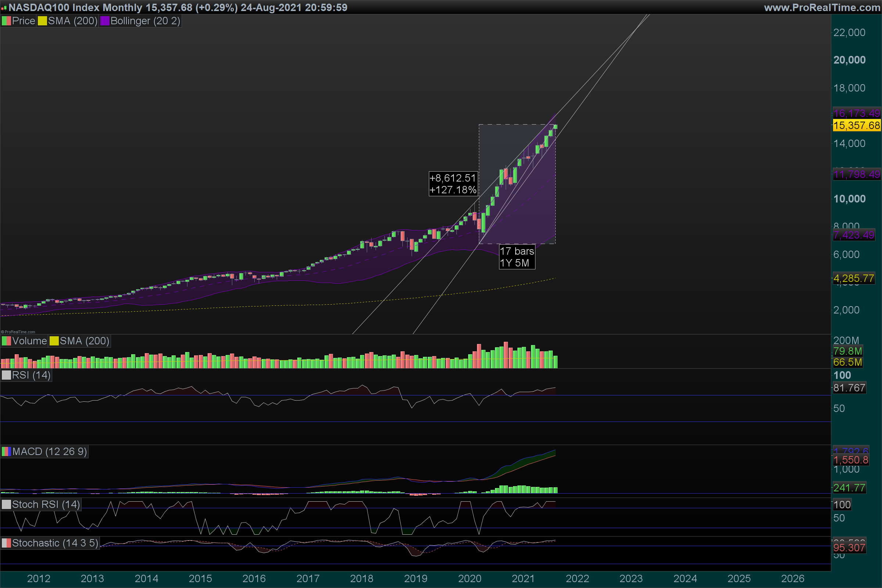Click the yellow 15,357.68 current price tag
Viewport: 882px width, 588px height.
point(856,125)
